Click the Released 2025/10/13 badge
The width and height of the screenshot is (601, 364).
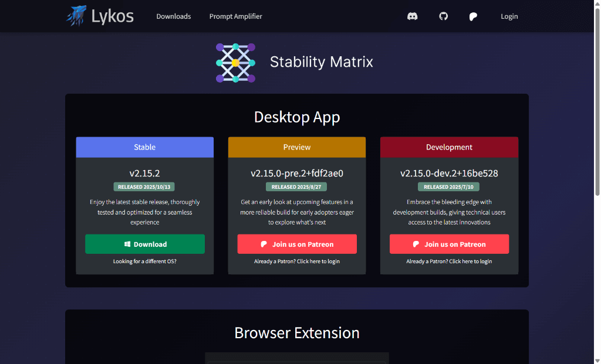tap(145, 187)
